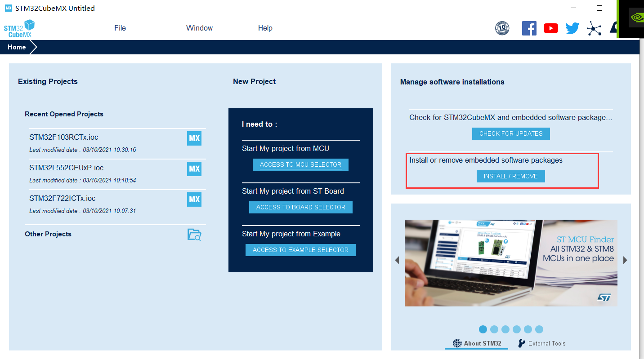Click ACCESS TO MCU SELECTOR button
The width and height of the screenshot is (644, 359).
pos(300,164)
